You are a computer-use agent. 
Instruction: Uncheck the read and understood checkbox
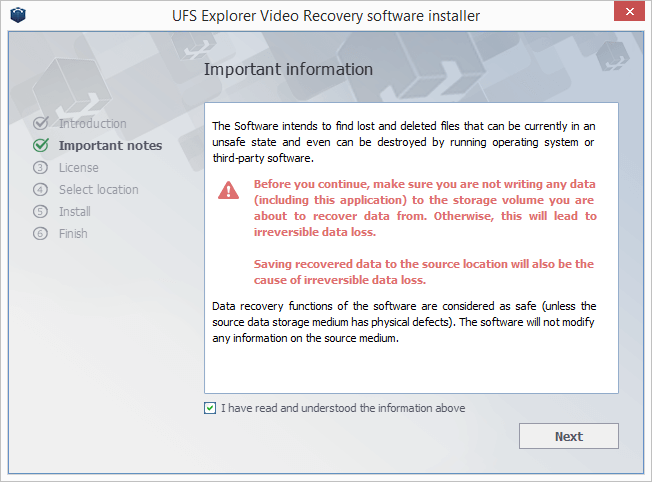210,408
